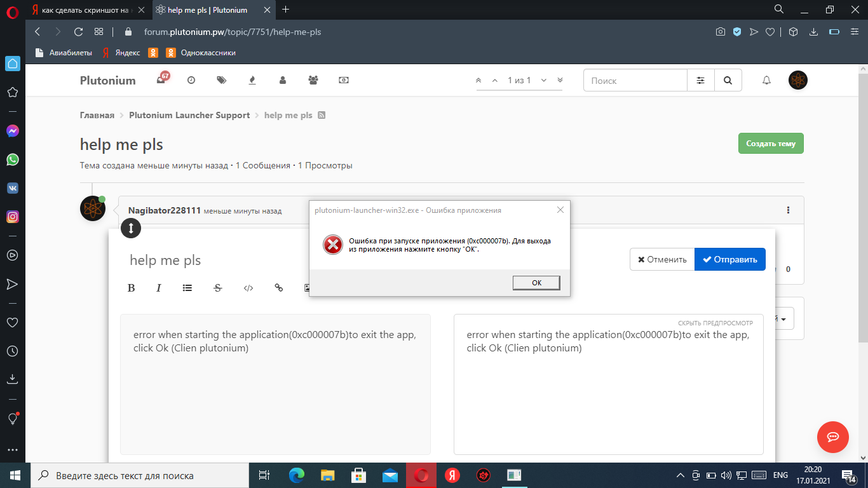Open the red chat bubble button

832,437
